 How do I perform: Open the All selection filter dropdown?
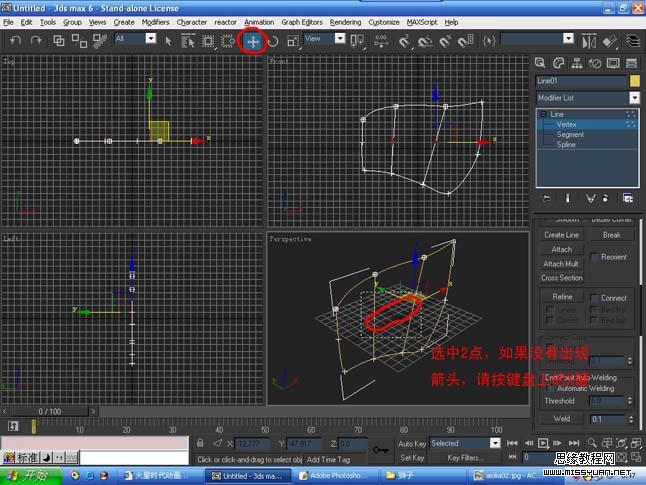click(151, 38)
